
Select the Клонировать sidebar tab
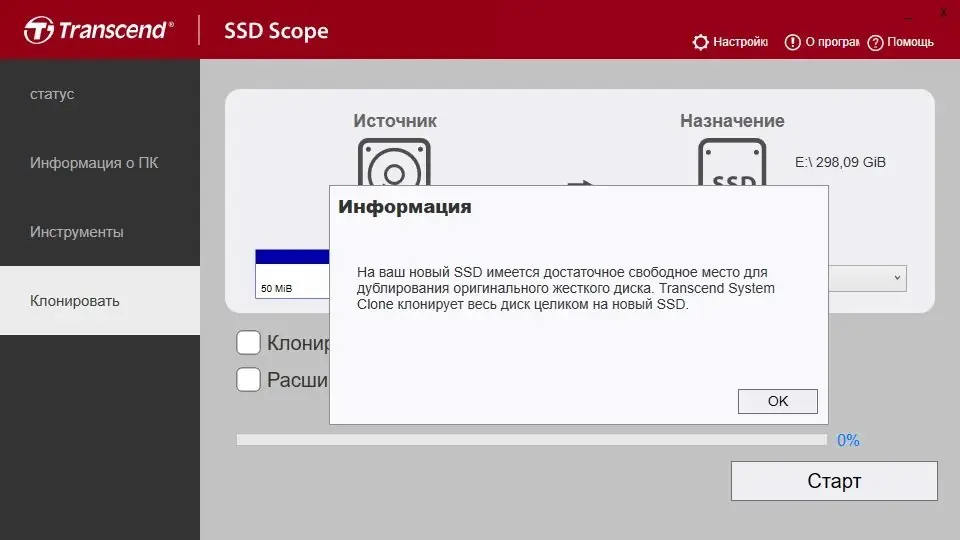pyautogui.click(x=100, y=301)
